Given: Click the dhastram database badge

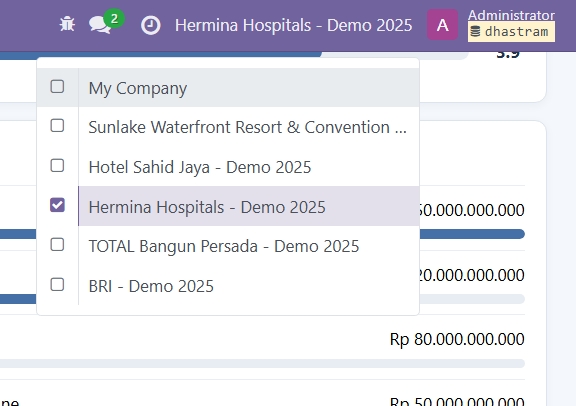Looking at the screenshot, I should 511,32.
